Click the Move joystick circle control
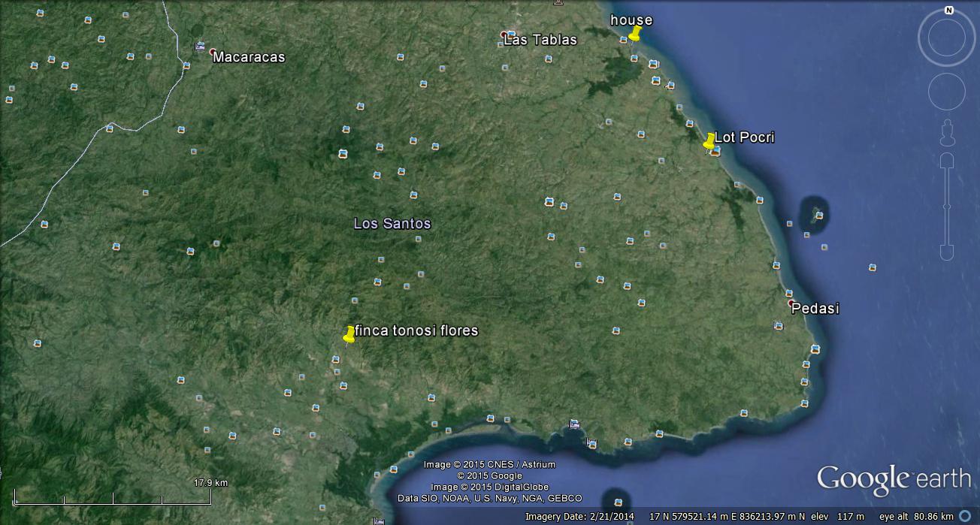This screenshot has width=980, height=525. point(946,92)
